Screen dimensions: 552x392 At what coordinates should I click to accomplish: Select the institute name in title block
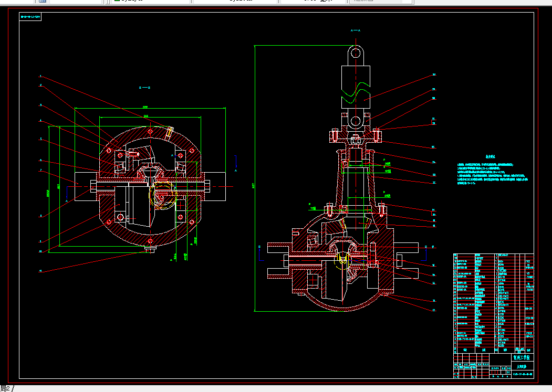pyautogui.click(x=523, y=357)
